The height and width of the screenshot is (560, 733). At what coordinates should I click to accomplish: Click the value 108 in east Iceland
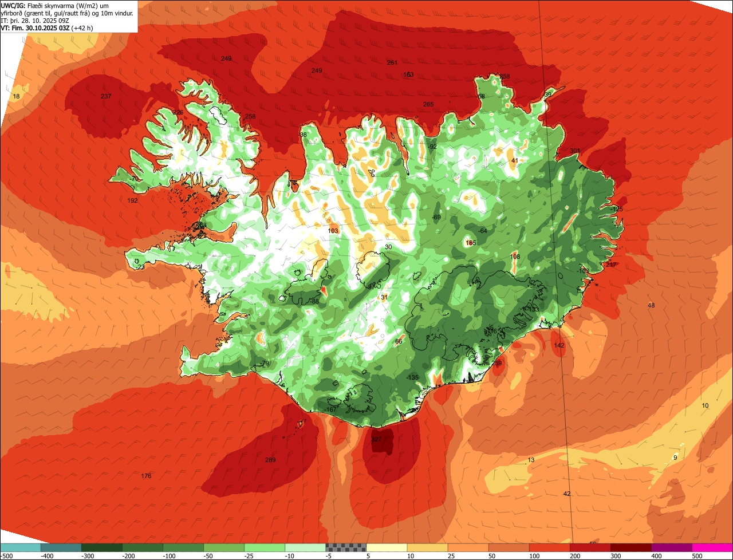515,257
